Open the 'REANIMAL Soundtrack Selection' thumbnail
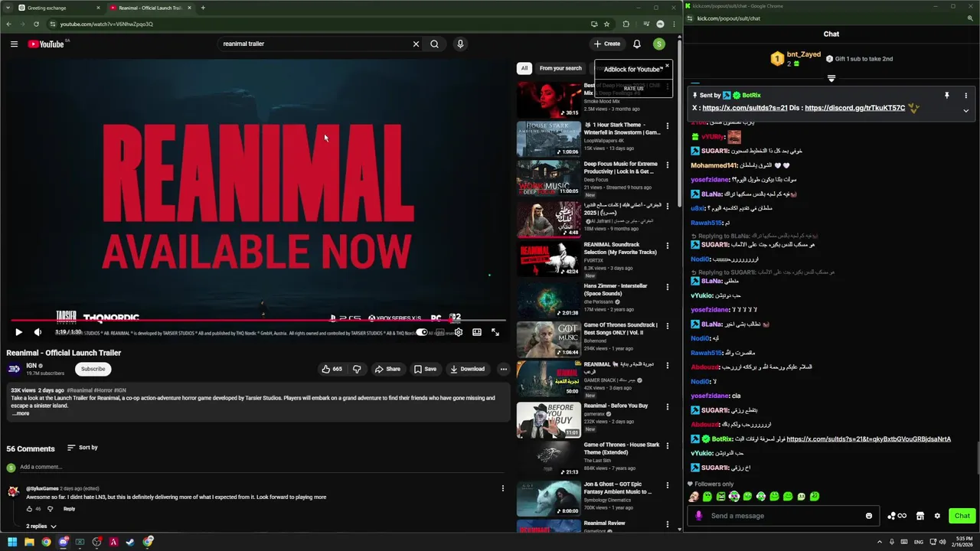Screen dimensions: 980x551 [549, 259]
